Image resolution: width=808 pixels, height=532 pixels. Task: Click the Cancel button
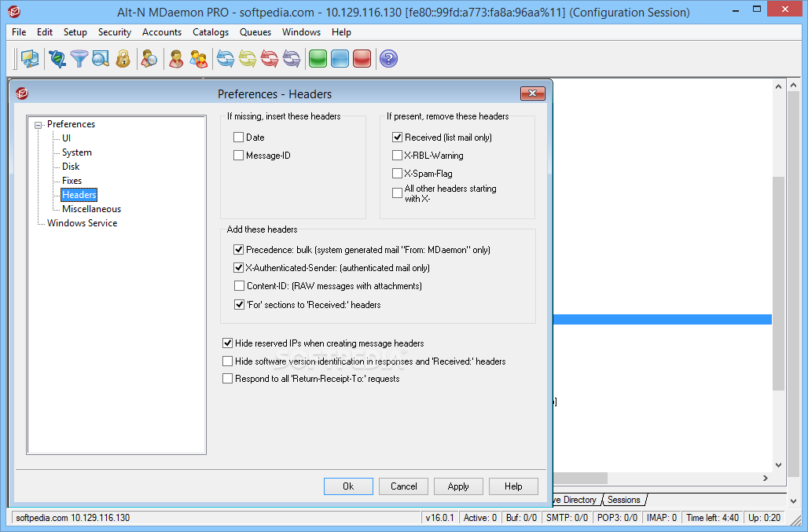point(403,486)
